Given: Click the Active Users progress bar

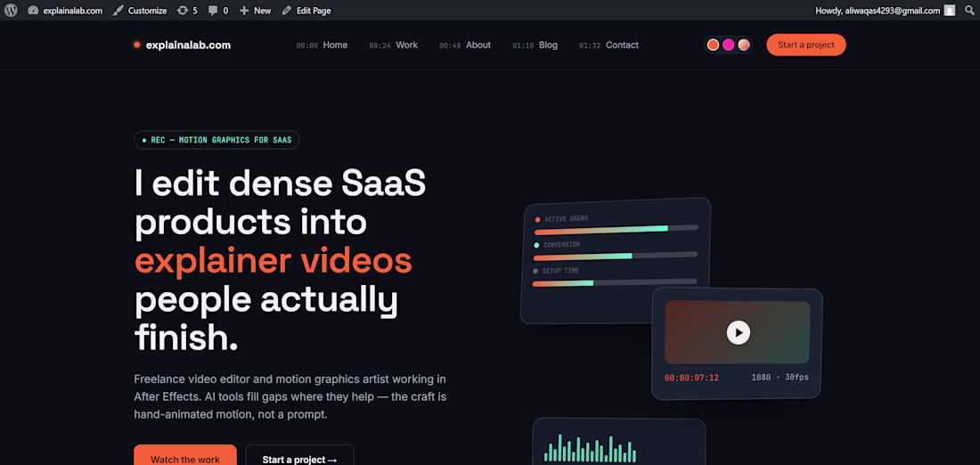Looking at the screenshot, I should tap(617, 229).
